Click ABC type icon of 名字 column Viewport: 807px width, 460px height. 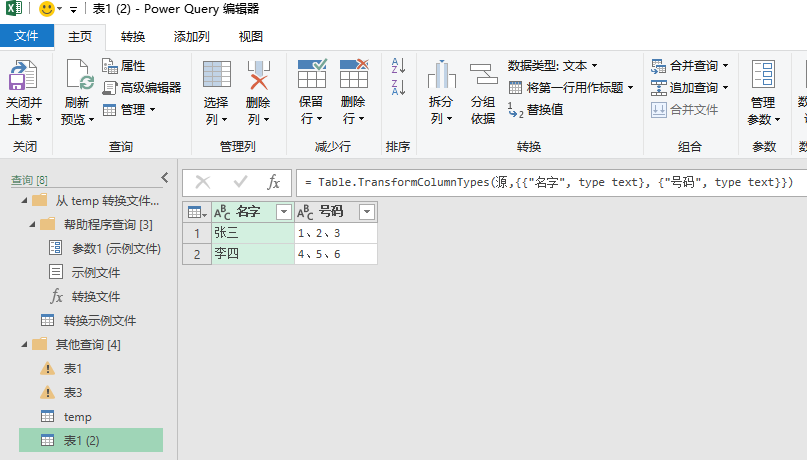point(222,212)
